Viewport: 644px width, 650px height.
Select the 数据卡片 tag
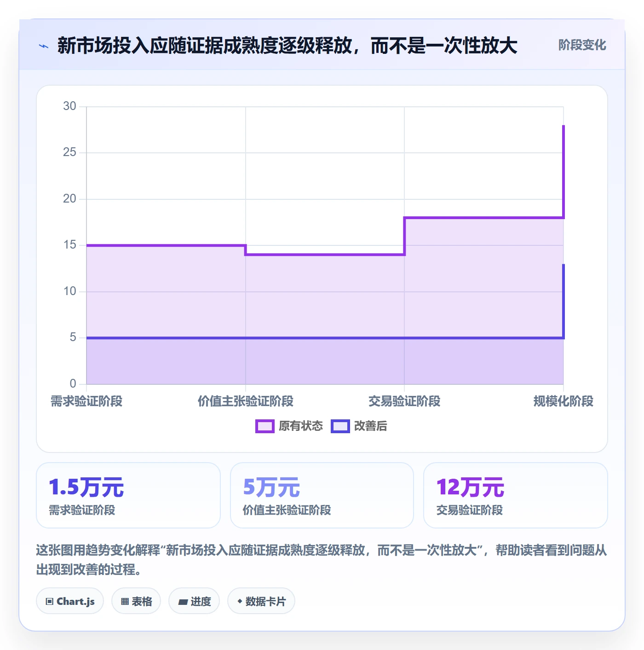(x=261, y=601)
